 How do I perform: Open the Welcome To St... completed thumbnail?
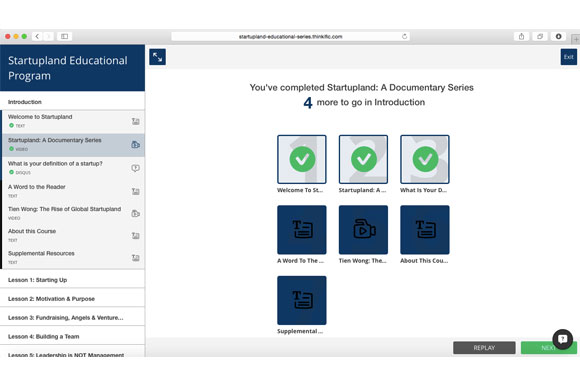(302, 159)
